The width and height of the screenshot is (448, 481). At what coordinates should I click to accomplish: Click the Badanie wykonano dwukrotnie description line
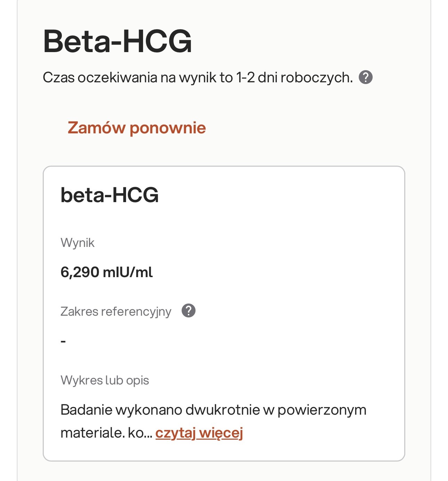[213, 410]
